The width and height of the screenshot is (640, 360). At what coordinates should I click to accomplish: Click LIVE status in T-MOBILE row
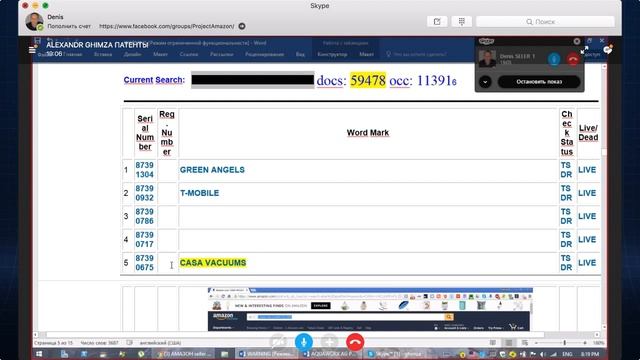tap(587, 193)
